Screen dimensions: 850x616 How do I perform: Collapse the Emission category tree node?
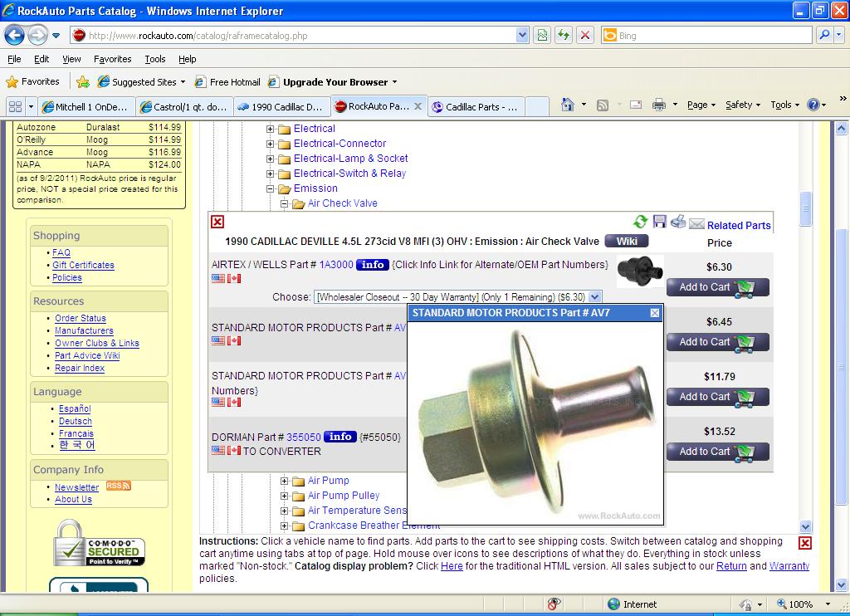point(271,188)
